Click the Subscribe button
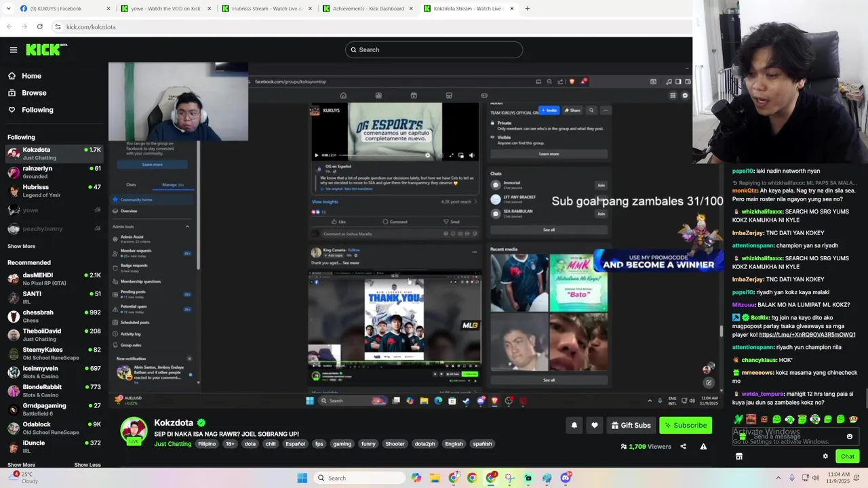 pos(686,425)
